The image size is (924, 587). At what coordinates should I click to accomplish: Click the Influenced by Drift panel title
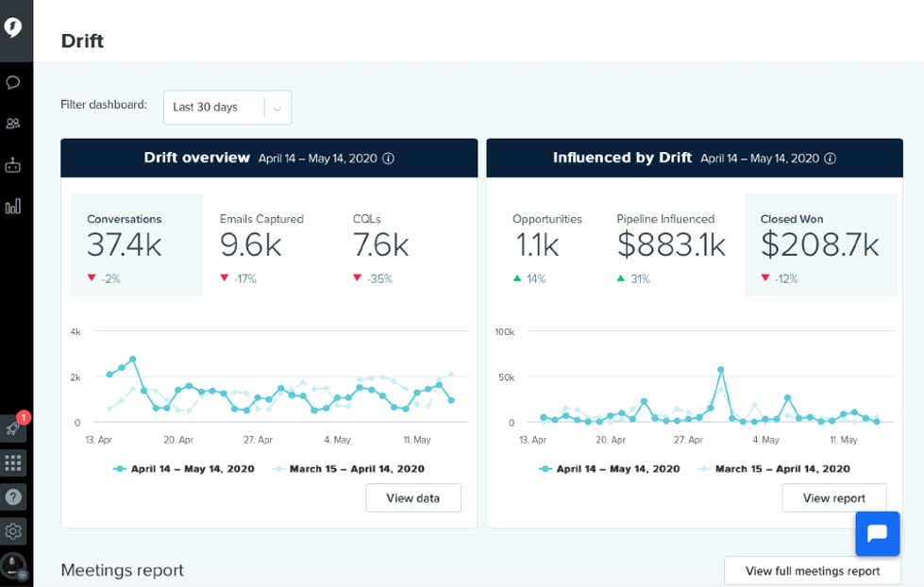tap(622, 158)
